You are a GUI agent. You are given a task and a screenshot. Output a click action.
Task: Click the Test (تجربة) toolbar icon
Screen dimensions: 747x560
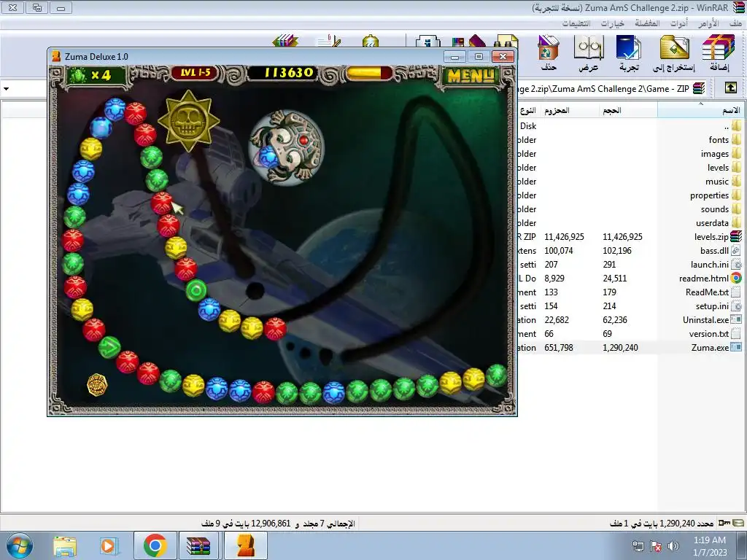click(x=629, y=47)
